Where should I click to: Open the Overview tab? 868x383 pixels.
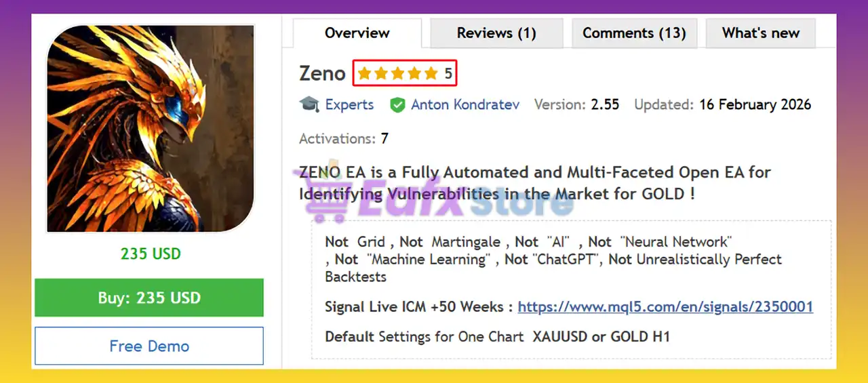(x=357, y=33)
